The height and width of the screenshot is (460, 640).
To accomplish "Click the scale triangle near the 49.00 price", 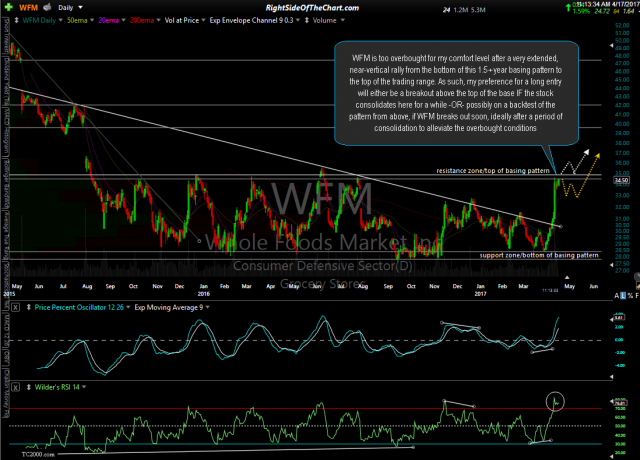I will click(x=611, y=45).
